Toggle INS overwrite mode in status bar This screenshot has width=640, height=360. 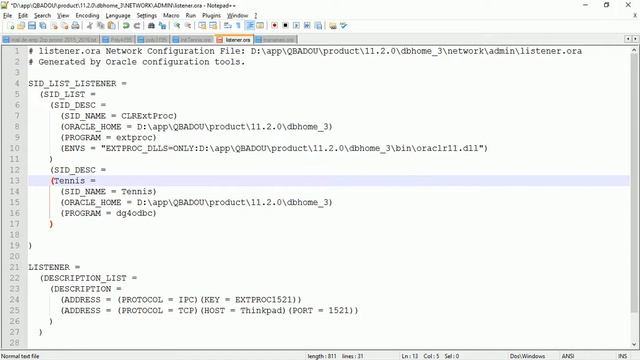tap(622, 356)
